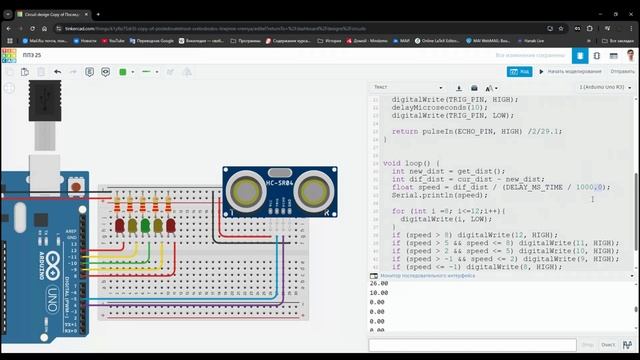Click the serial monitor input field
640x360 pixels.
[x=472, y=345]
